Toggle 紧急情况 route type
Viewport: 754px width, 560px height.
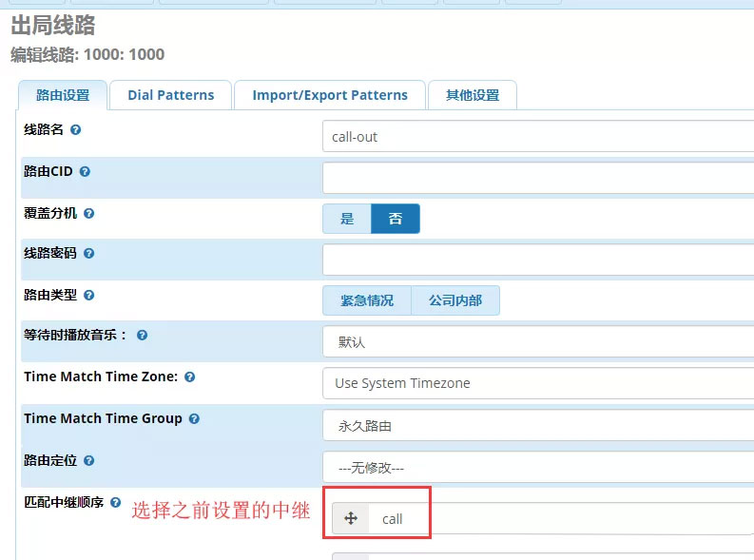coord(367,300)
